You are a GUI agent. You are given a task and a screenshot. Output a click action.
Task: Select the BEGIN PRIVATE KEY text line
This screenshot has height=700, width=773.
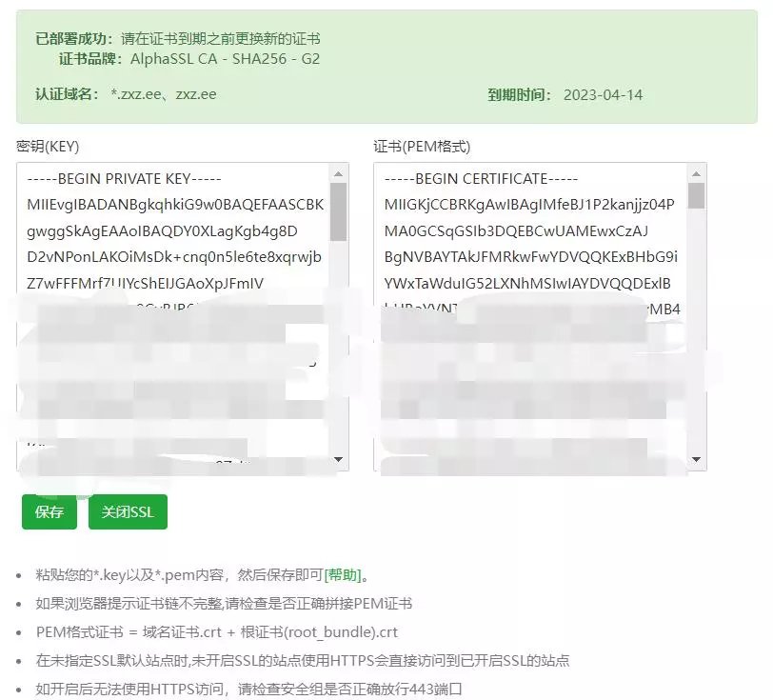[x=124, y=177]
